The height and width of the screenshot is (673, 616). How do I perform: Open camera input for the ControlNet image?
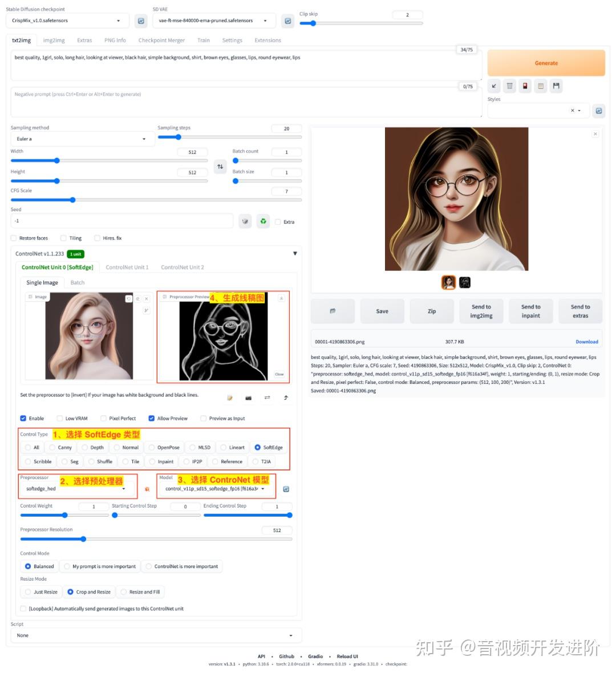click(x=248, y=398)
